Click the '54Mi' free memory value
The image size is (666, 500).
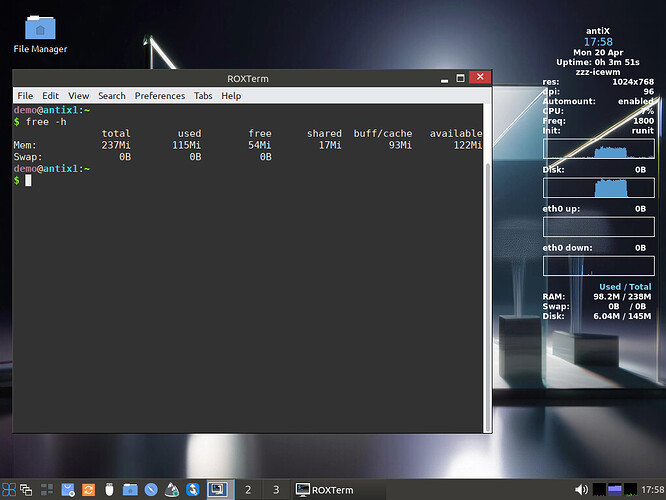click(x=260, y=145)
